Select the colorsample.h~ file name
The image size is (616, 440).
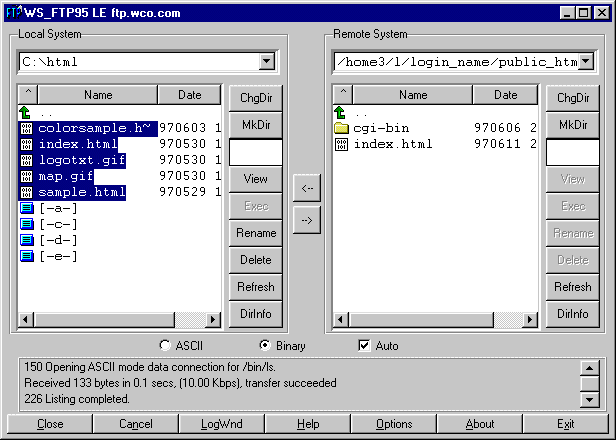coord(94,128)
